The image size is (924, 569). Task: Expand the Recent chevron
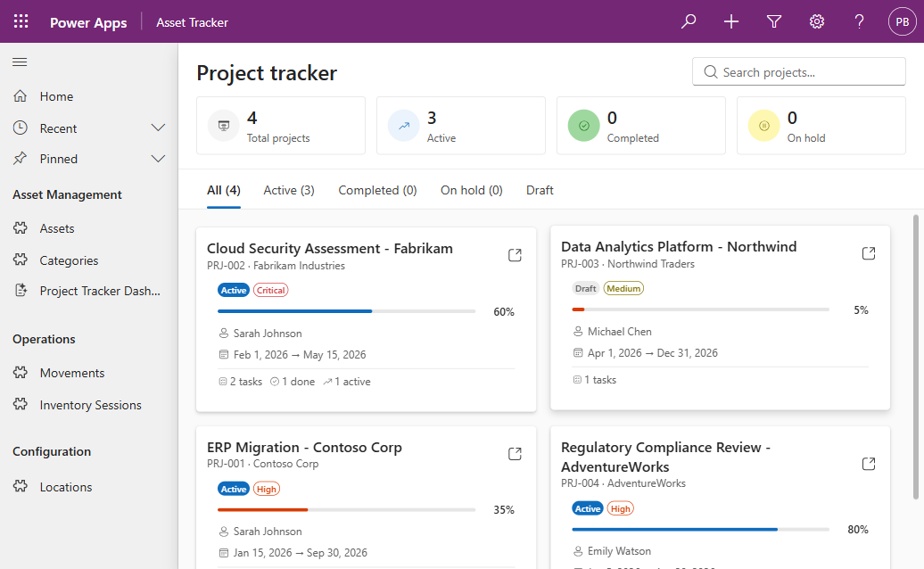click(158, 128)
